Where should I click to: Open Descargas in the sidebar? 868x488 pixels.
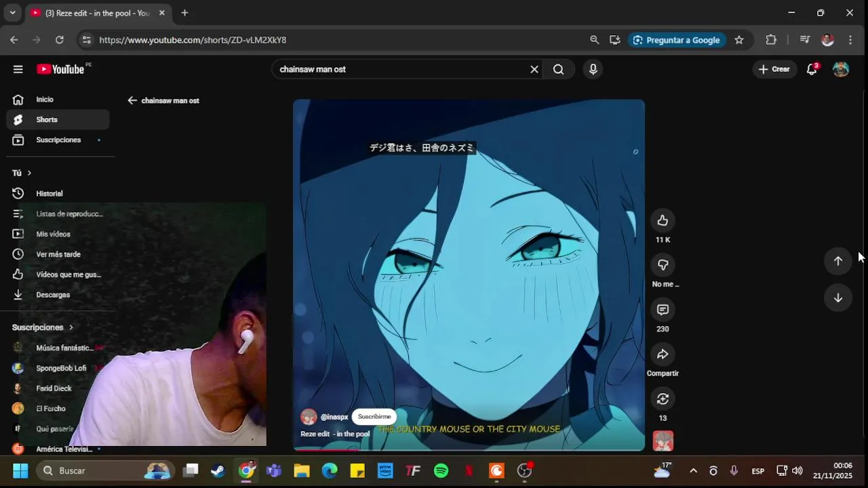tap(58, 296)
